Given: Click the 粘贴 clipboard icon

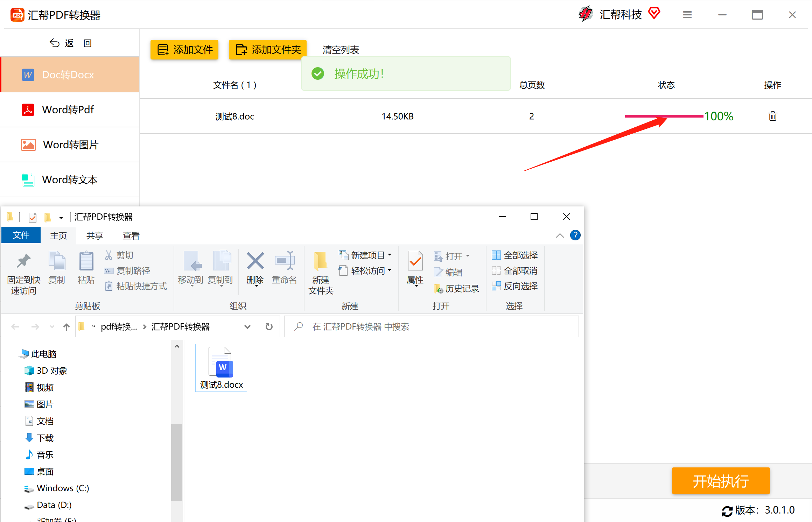Looking at the screenshot, I should (86, 261).
